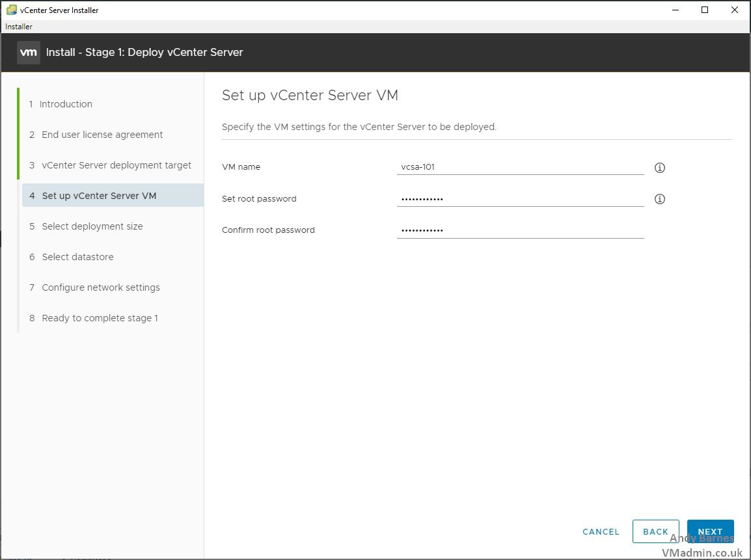Open the Installer menu
Screen dimensions: 751x560
coord(19,26)
